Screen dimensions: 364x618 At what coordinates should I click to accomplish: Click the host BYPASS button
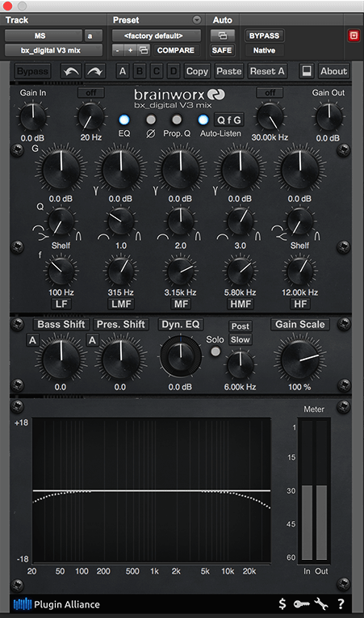[x=265, y=36]
